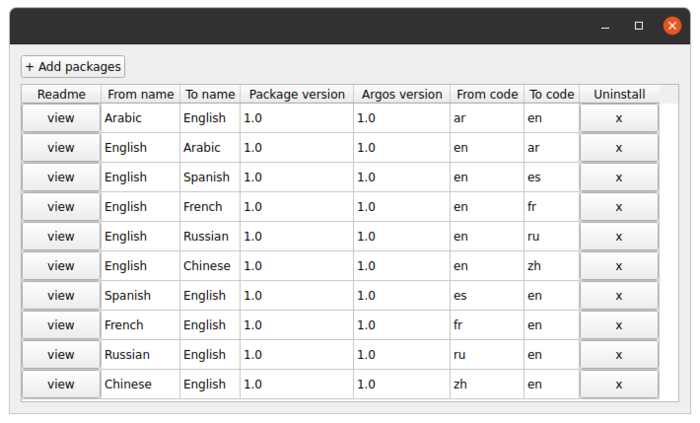Click the Add packages button

point(73,67)
